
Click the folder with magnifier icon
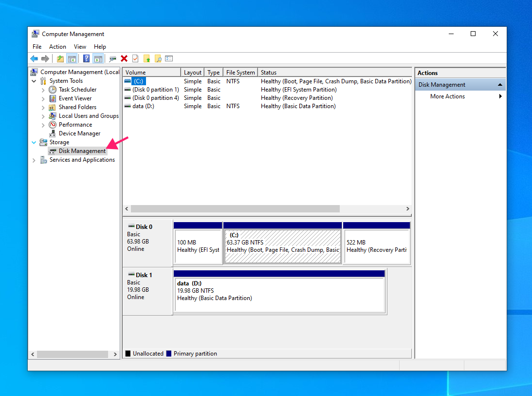[158, 59]
